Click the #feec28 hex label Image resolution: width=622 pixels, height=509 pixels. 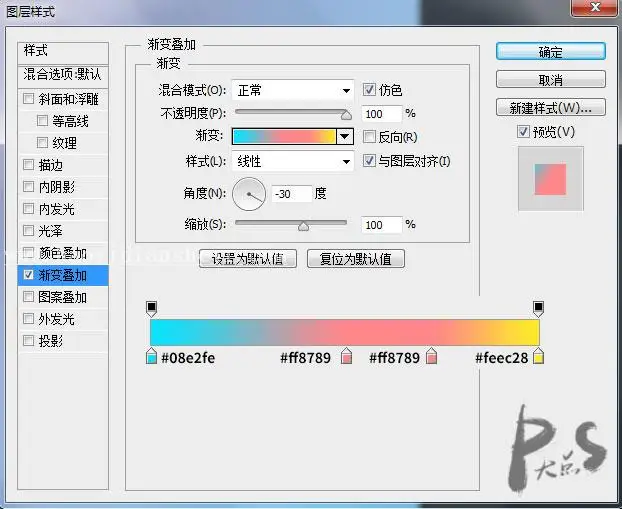502,358
